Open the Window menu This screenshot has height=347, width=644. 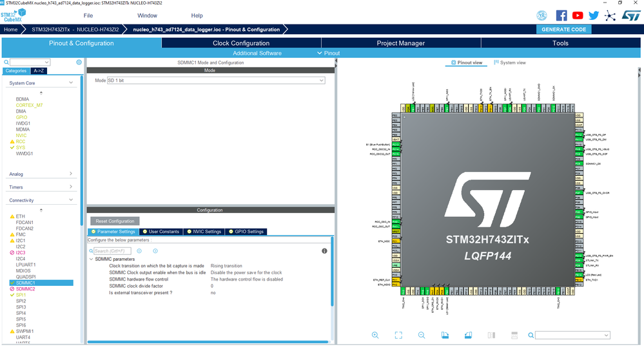point(147,15)
